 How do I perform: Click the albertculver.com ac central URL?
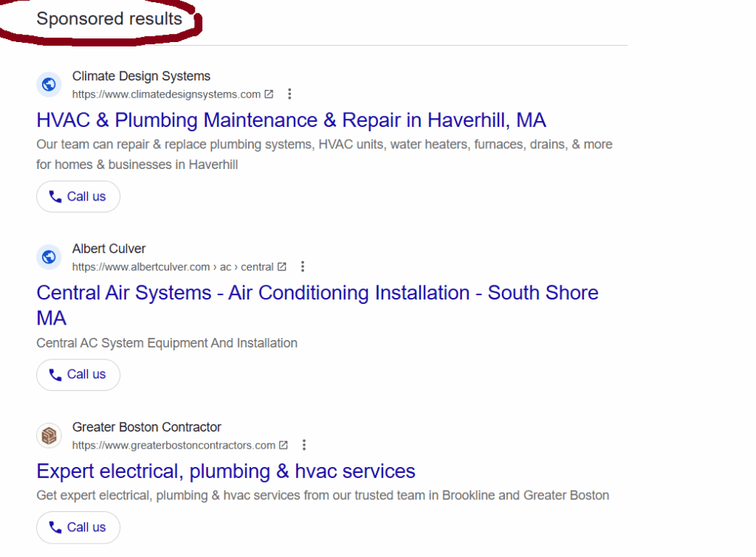tap(173, 267)
